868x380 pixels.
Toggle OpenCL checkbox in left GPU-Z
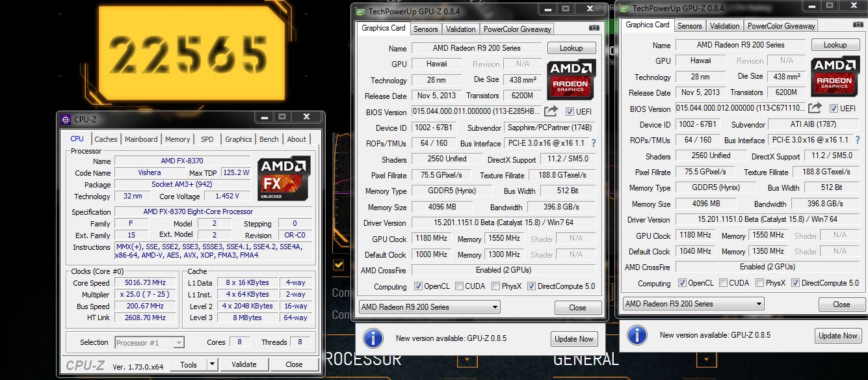tap(419, 286)
